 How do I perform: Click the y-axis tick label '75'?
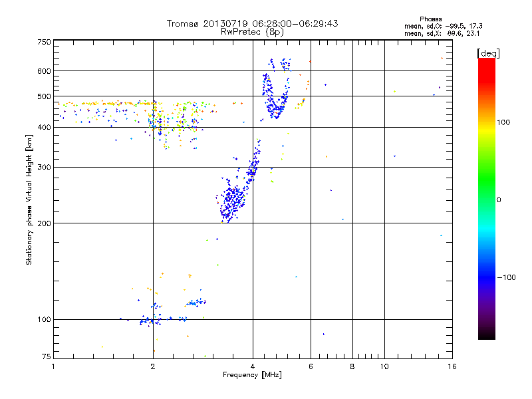pos(46,356)
